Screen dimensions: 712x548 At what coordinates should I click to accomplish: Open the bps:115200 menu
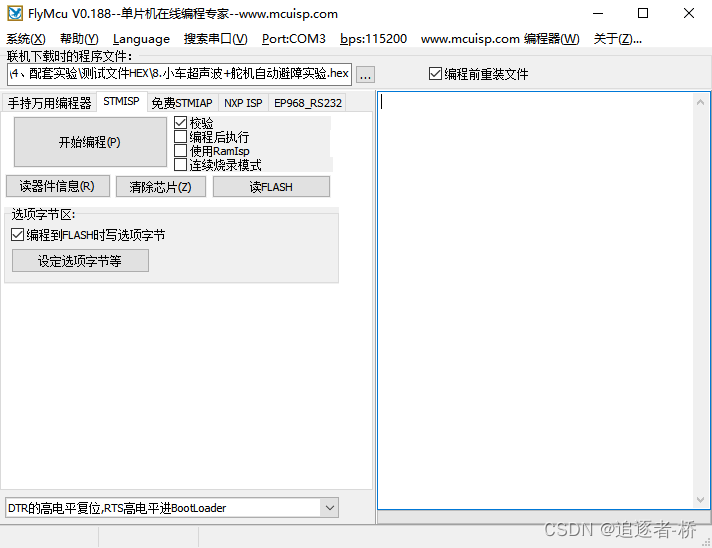point(373,39)
